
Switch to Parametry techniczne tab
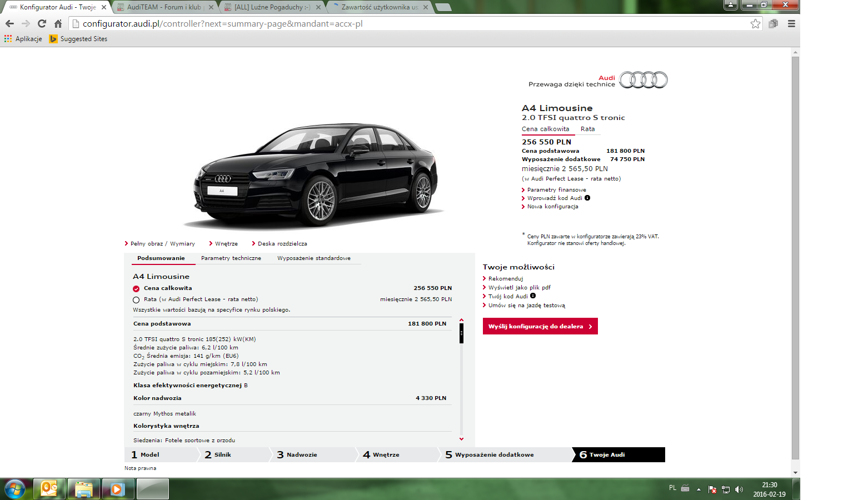click(231, 258)
